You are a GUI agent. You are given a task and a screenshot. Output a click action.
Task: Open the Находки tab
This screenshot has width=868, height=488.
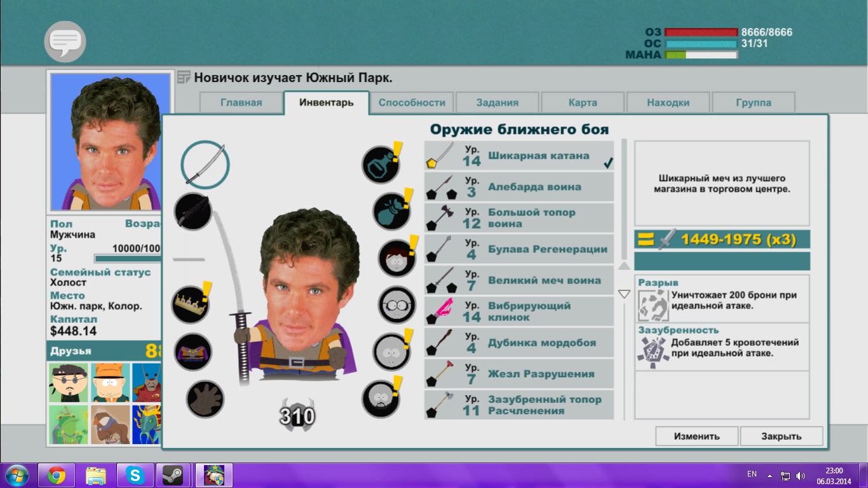click(668, 102)
